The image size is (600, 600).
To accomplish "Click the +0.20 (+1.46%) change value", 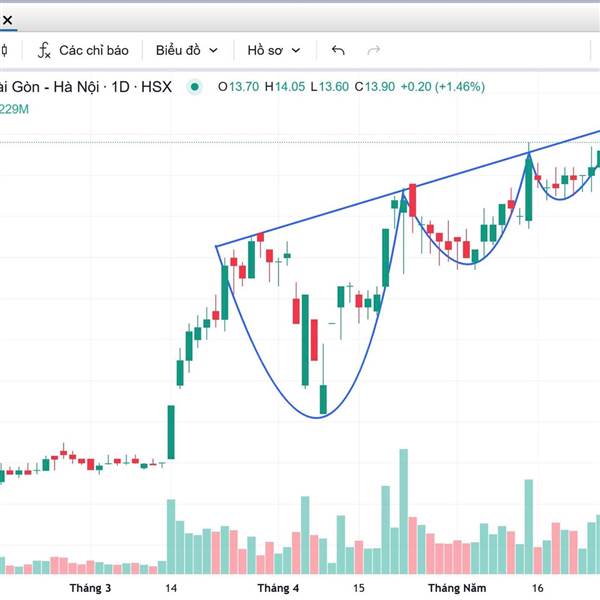I will (443, 87).
